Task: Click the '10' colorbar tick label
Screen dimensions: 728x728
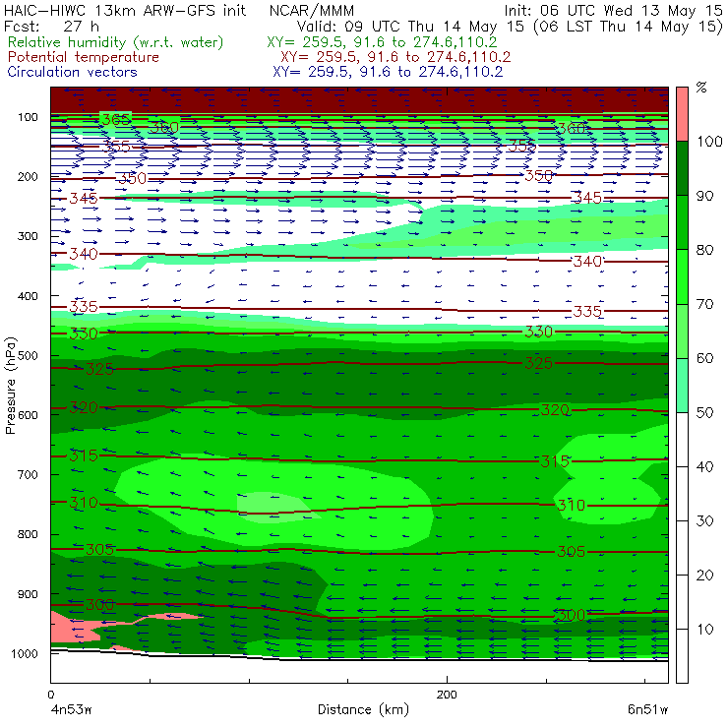Action: tap(704, 630)
